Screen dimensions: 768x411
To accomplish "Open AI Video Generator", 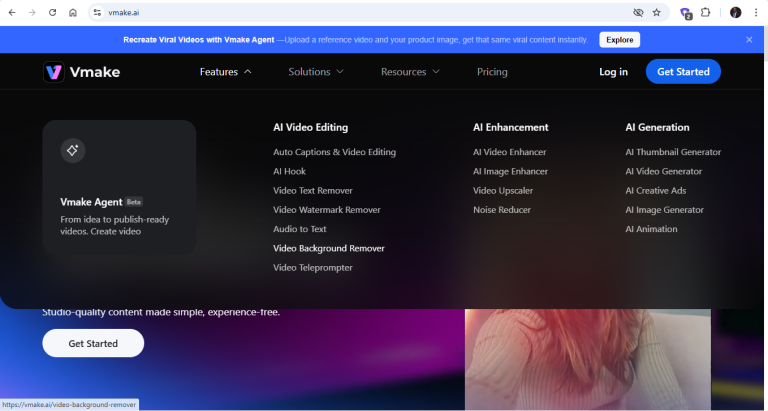I will click(x=664, y=171).
